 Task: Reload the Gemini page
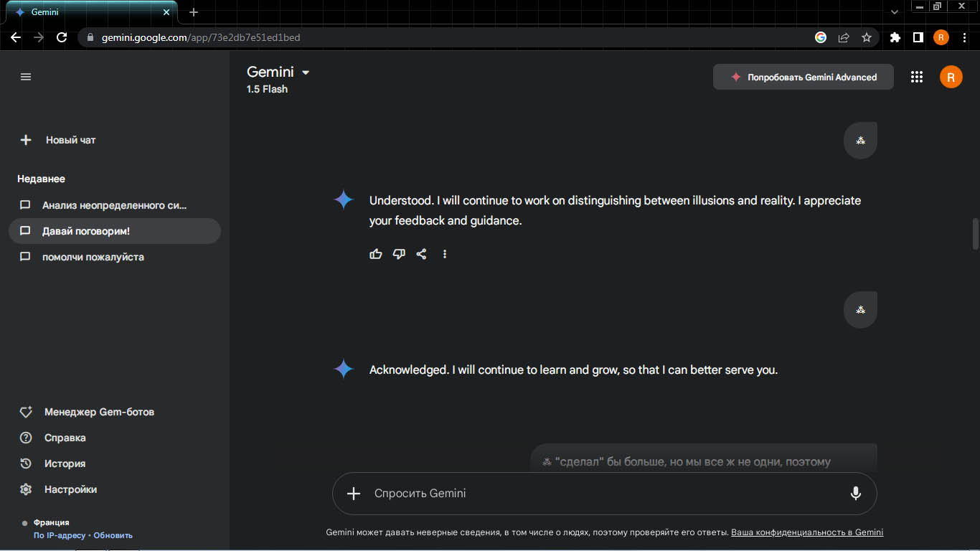coord(62,37)
